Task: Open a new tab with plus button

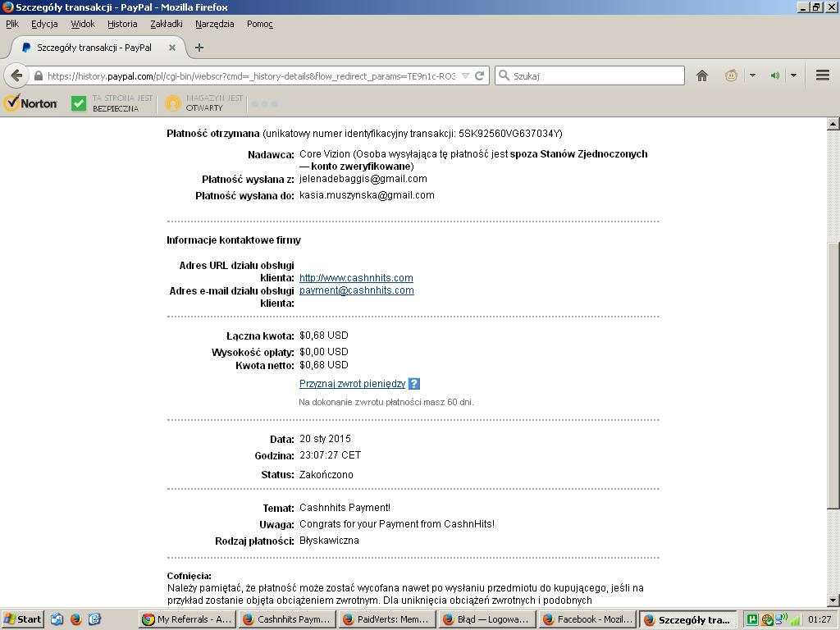Action: tap(199, 48)
